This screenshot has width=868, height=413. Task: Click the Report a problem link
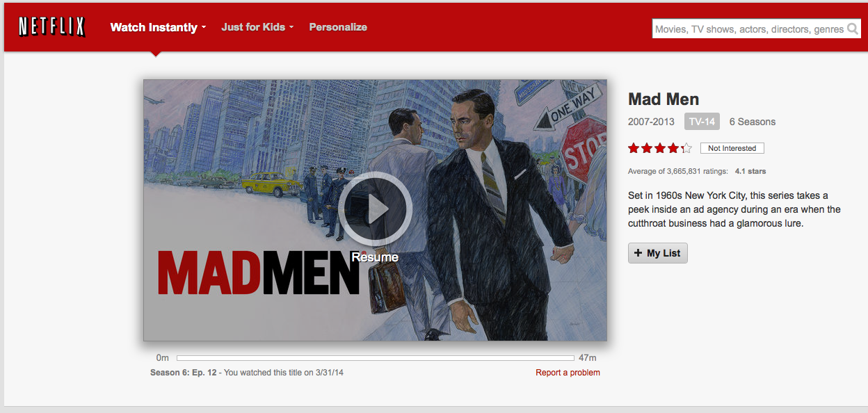[x=568, y=373]
